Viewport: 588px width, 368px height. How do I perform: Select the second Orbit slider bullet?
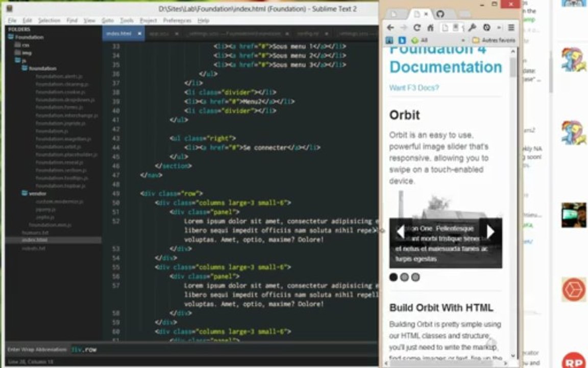(x=404, y=277)
